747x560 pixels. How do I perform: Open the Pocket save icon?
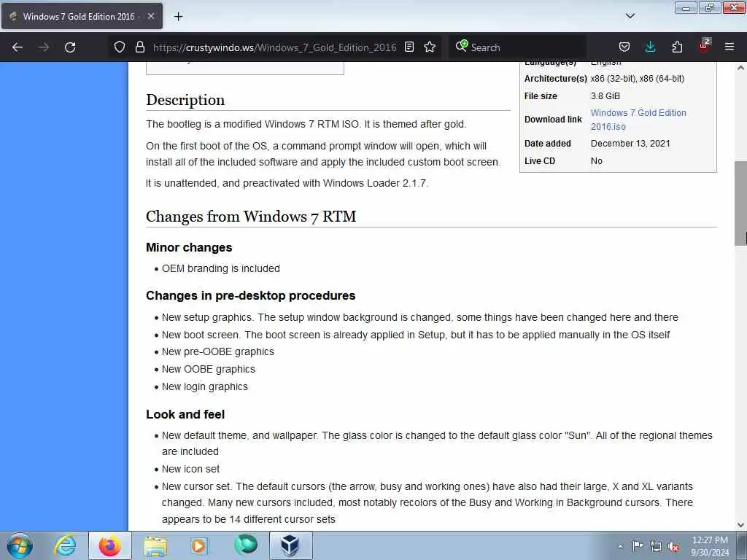coord(624,47)
